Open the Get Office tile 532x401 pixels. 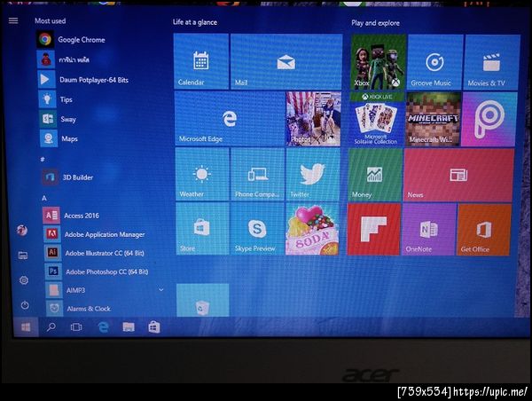coord(484,230)
